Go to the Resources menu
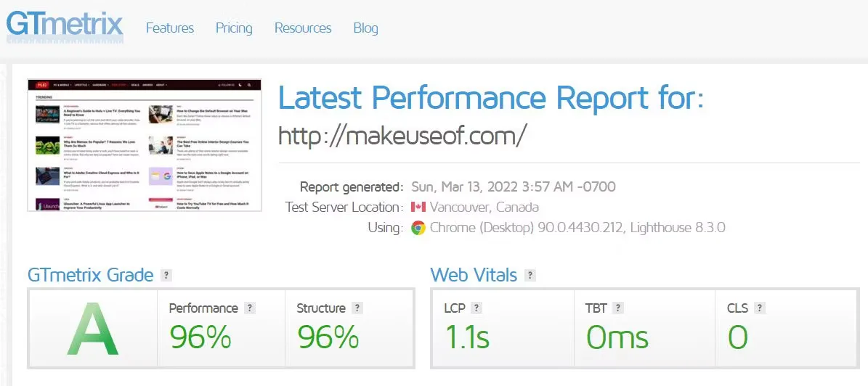Viewport: 868px width, 386px height. pos(303,28)
